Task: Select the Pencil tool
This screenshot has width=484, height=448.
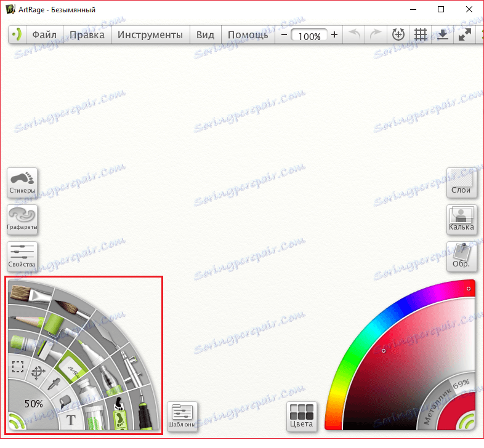Action: pyautogui.click(x=27, y=320)
